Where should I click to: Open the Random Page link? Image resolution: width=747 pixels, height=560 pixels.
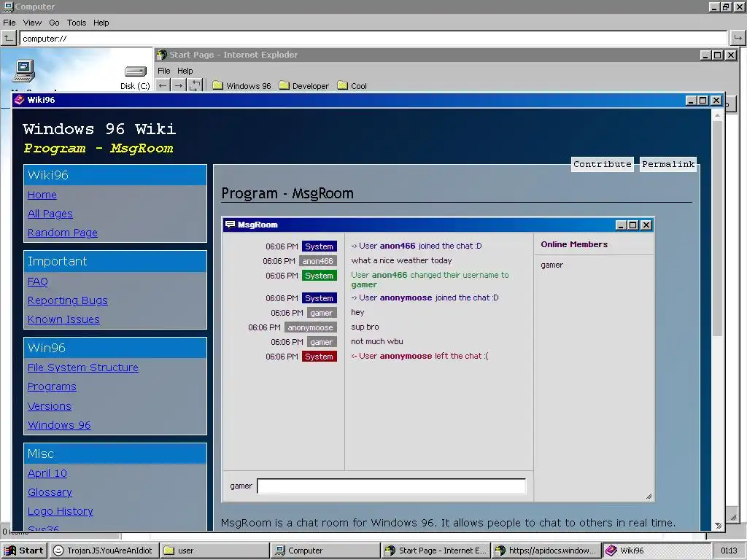coord(63,233)
